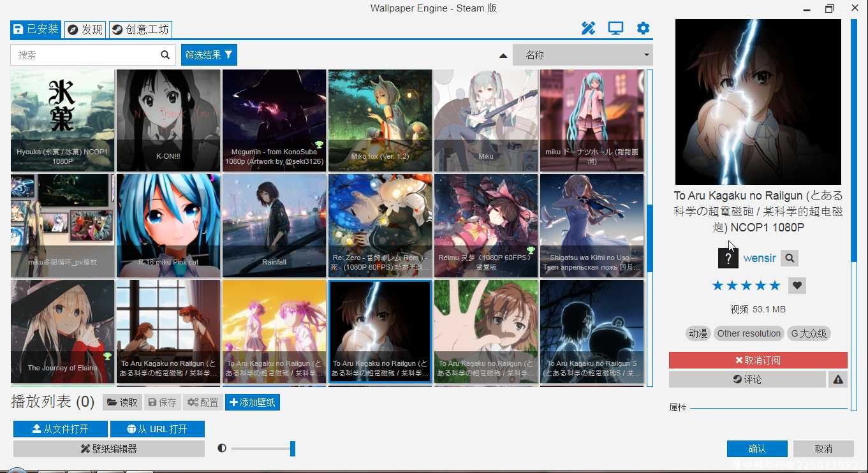
Task: Open the 名称 sort dropdown
Action: 583,55
